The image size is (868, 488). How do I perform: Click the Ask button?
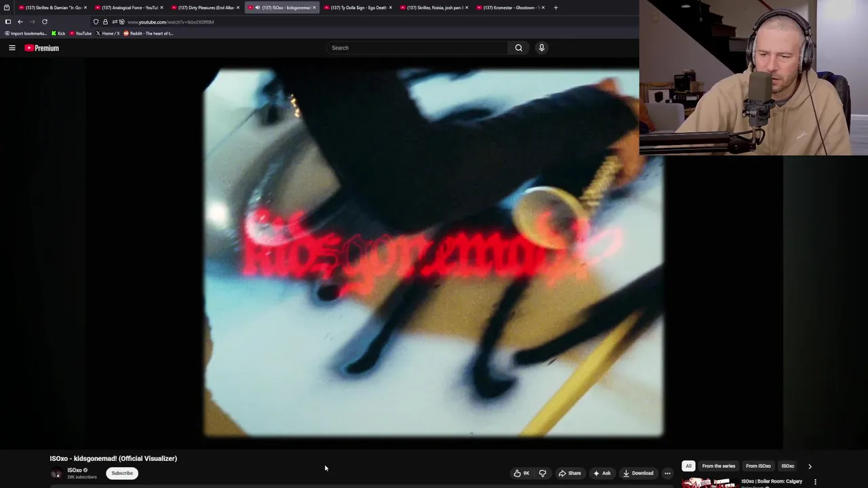(x=601, y=473)
